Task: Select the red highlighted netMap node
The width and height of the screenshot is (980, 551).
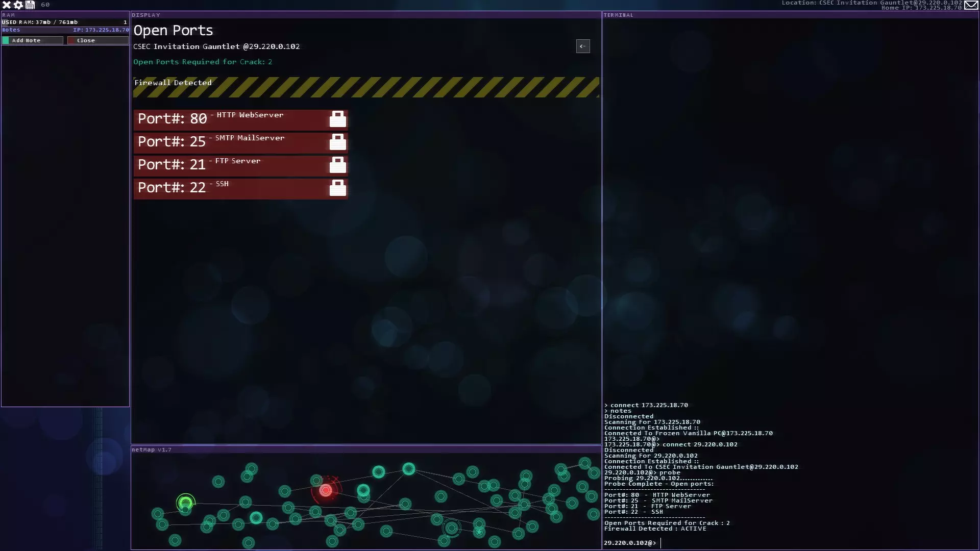Action: 326,491
